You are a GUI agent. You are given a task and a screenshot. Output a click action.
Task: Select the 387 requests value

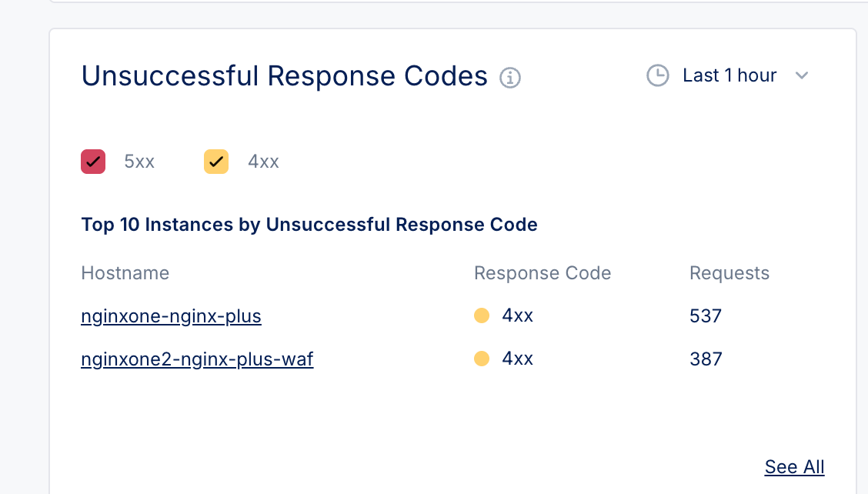pos(706,359)
